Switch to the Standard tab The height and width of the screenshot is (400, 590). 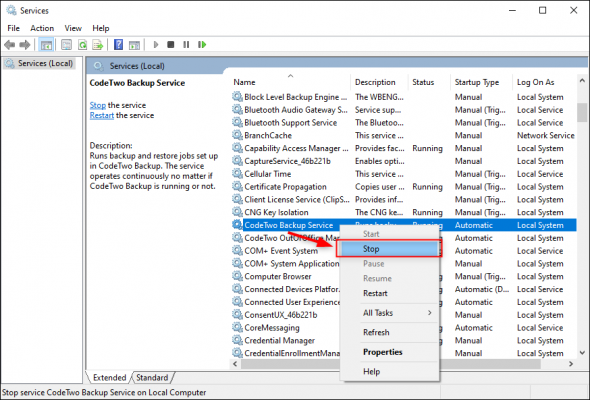152,377
